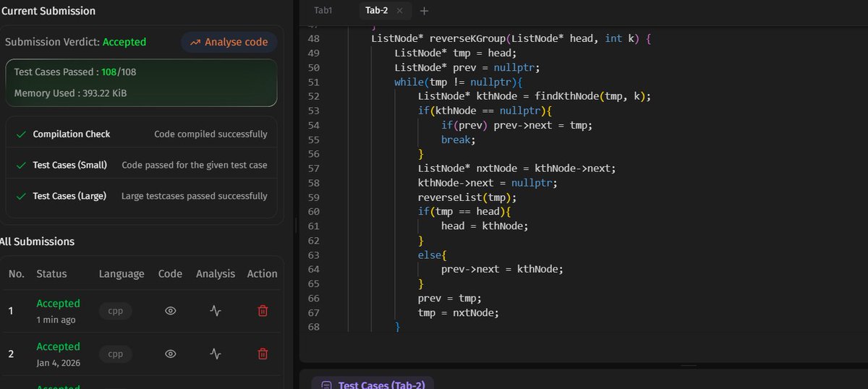Click the Action column header
The height and width of the screenshot is (389, 868).
click(262, 273)
